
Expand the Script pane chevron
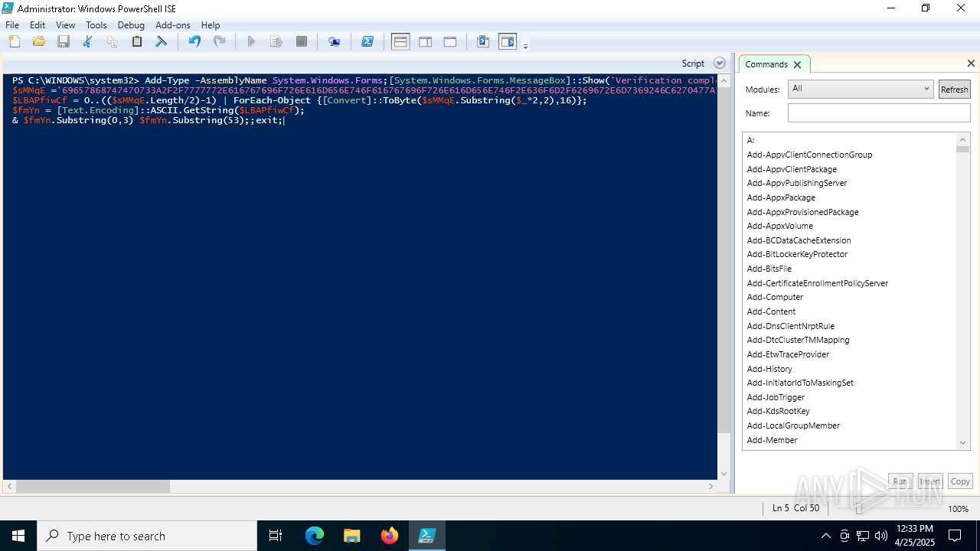(x=719, y=64)
